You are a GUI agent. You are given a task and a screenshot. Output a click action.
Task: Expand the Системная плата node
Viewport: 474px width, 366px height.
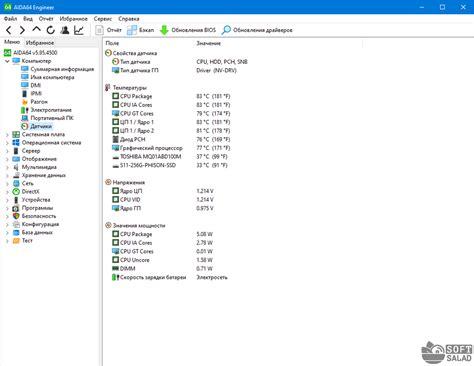pyautogui.click(x=7, y=135)
